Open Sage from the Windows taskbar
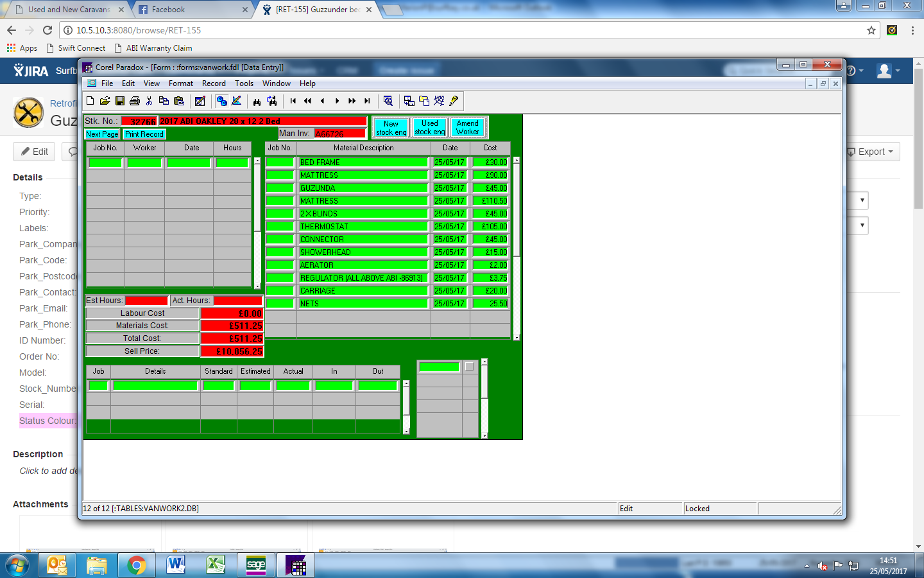 [x=256, y=565]
